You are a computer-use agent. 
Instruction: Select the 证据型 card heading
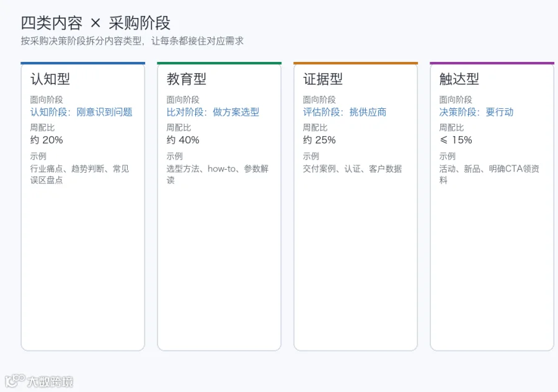point(323,79)
